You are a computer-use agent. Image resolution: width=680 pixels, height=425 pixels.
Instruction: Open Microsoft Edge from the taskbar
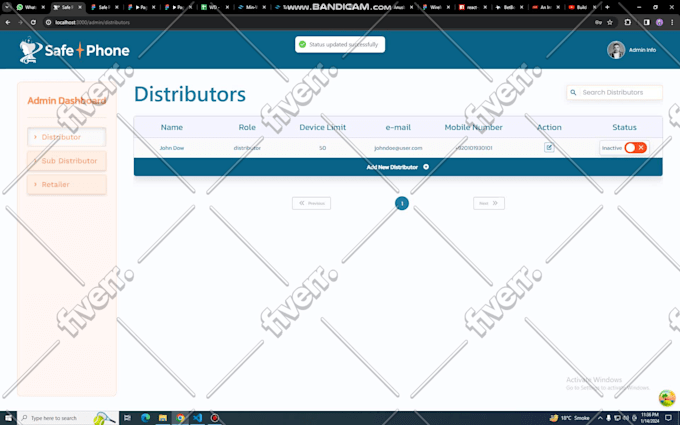coord(145,418)
